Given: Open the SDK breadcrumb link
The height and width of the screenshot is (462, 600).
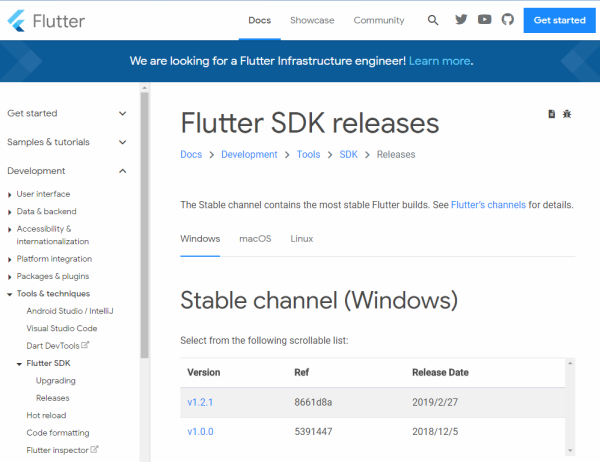Looking at the screenshot, I should (348, 155).
